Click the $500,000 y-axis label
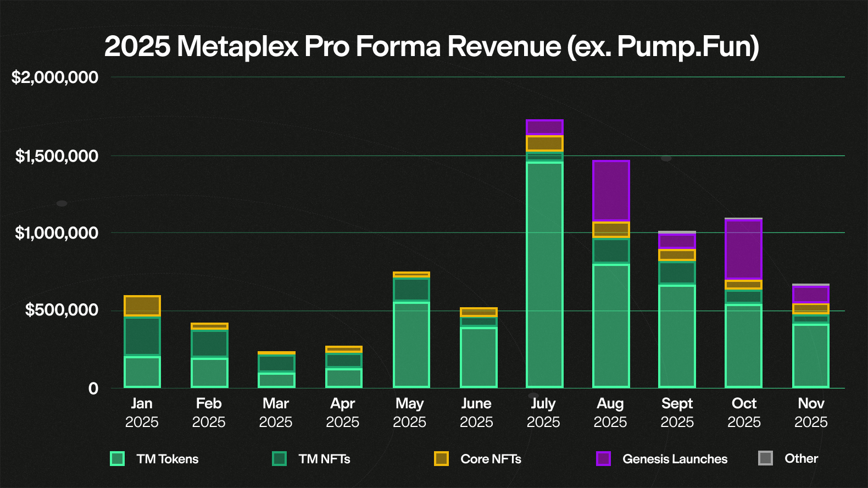The width and height of the screenshot is (868, 488). 62,310
